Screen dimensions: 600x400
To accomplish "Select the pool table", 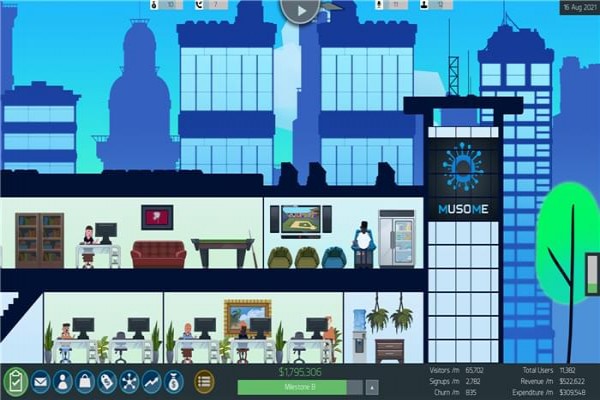I will point(223,253).
